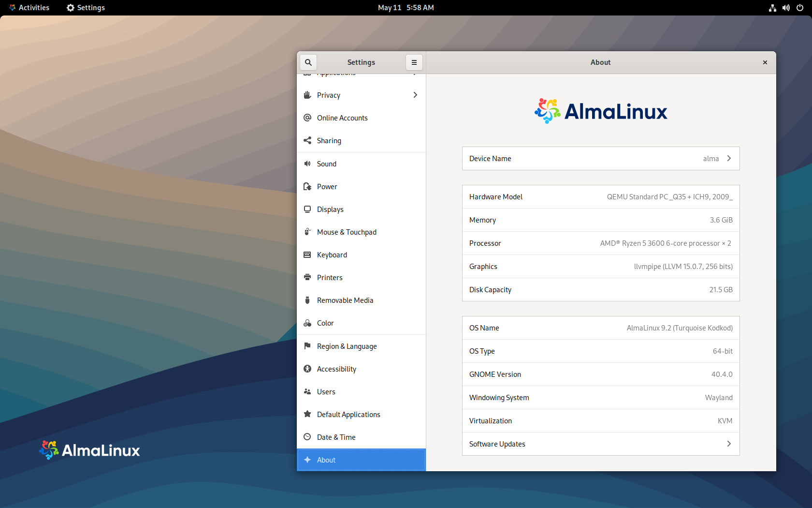Click the Settings sidebar title
The width and height of the screenshot is (812, 508).
tap(361, 62)
